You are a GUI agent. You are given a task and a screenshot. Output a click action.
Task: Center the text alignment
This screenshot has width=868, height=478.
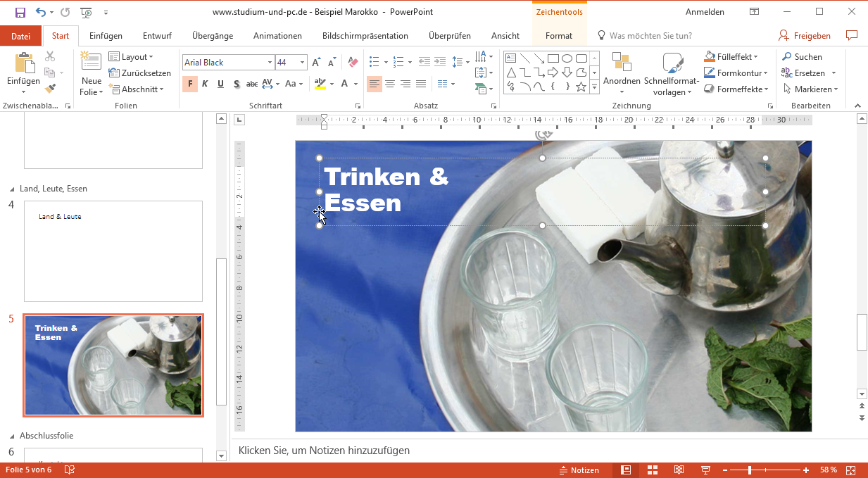click(x=390, y=84)
